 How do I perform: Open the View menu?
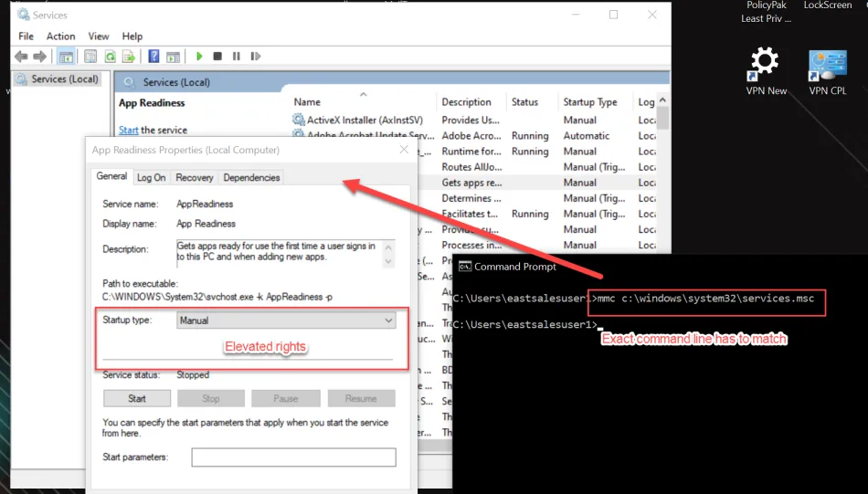[99, 37]
